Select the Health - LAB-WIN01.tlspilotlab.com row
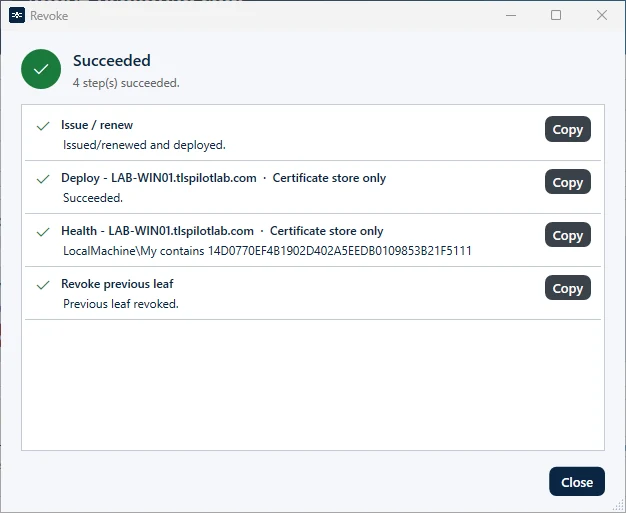626x513 pixels. pyautogui.click(x=313, y=240)
